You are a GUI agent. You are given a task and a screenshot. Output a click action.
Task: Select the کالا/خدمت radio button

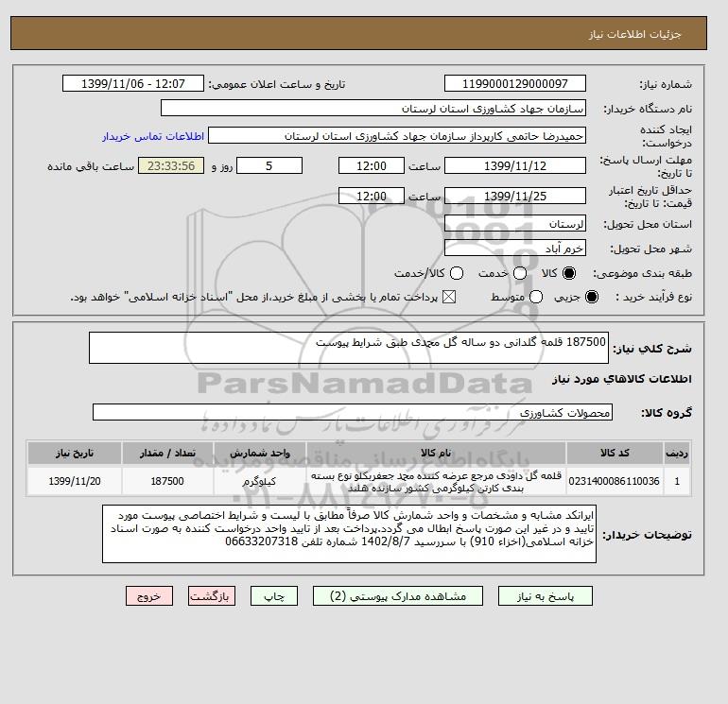pyautogui.click(x=457, y=273)
